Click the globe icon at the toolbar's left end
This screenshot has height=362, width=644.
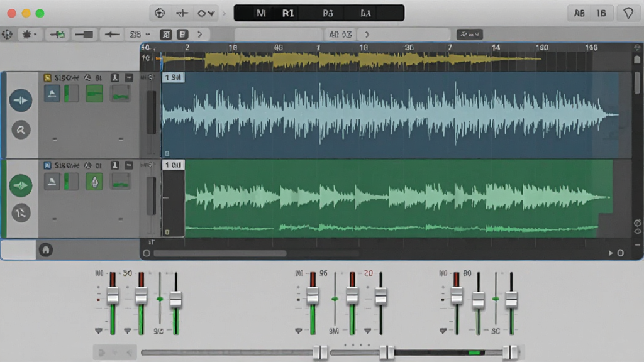[x=7, y=35]
